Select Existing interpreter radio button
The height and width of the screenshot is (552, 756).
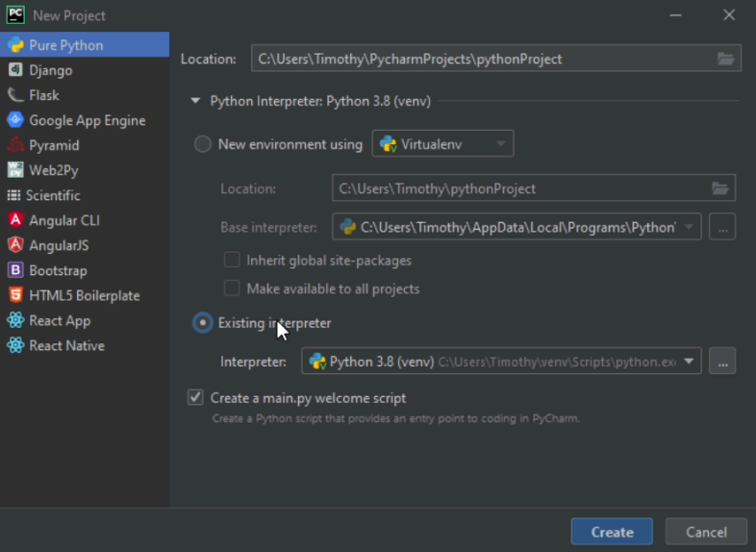coord(203,322)
